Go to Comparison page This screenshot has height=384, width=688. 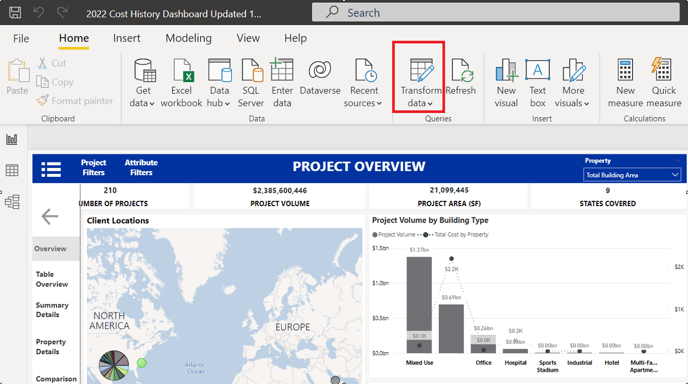(56, 379)
